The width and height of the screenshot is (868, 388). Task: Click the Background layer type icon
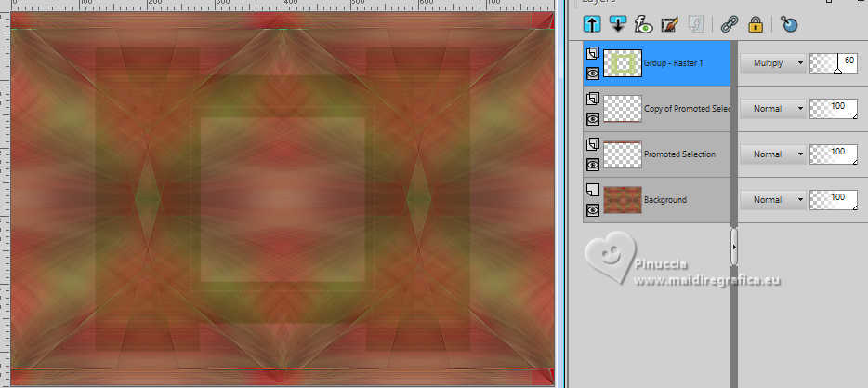pos(592,190)
